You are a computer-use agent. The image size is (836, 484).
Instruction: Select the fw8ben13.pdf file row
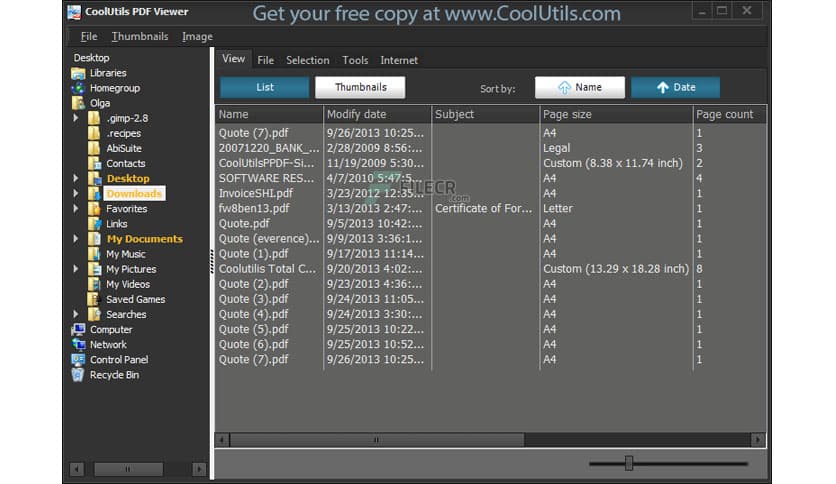coord(491,209)
